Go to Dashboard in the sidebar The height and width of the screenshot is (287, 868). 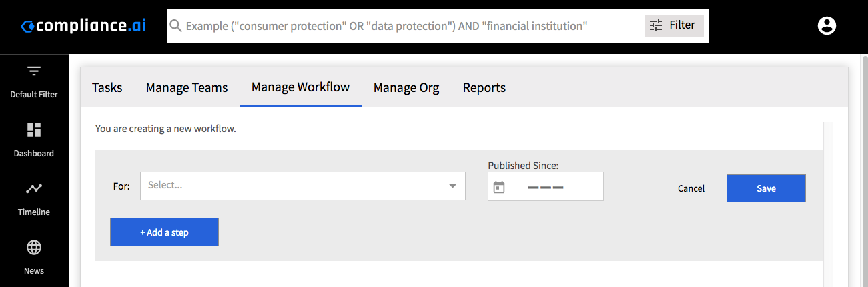click(34, 129)
